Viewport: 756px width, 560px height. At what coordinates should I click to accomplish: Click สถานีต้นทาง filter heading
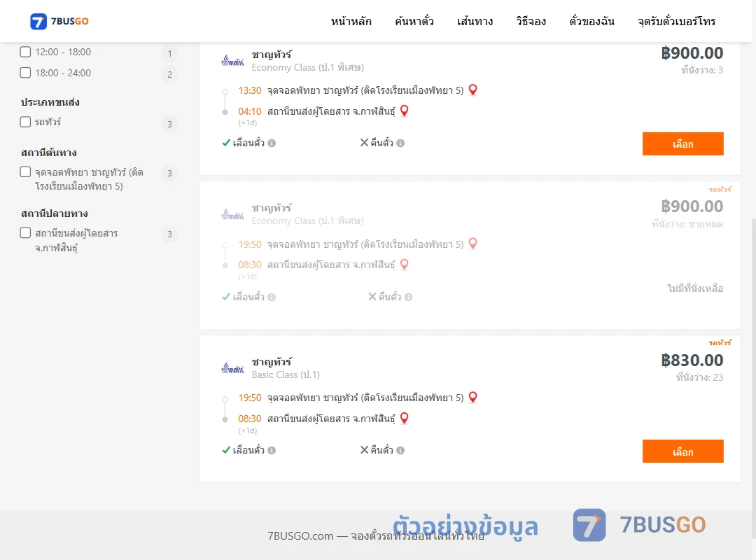click(x=49, y=153)
